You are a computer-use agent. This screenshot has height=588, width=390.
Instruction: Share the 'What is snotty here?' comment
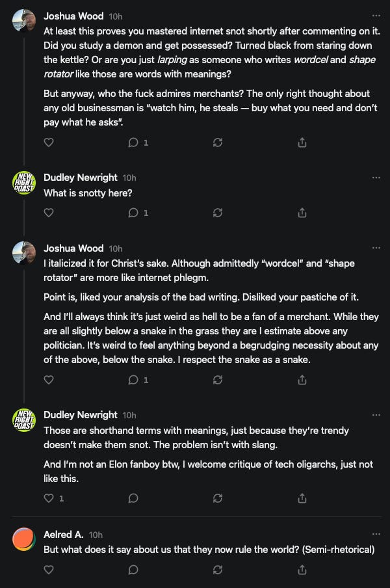click(302, 212)
